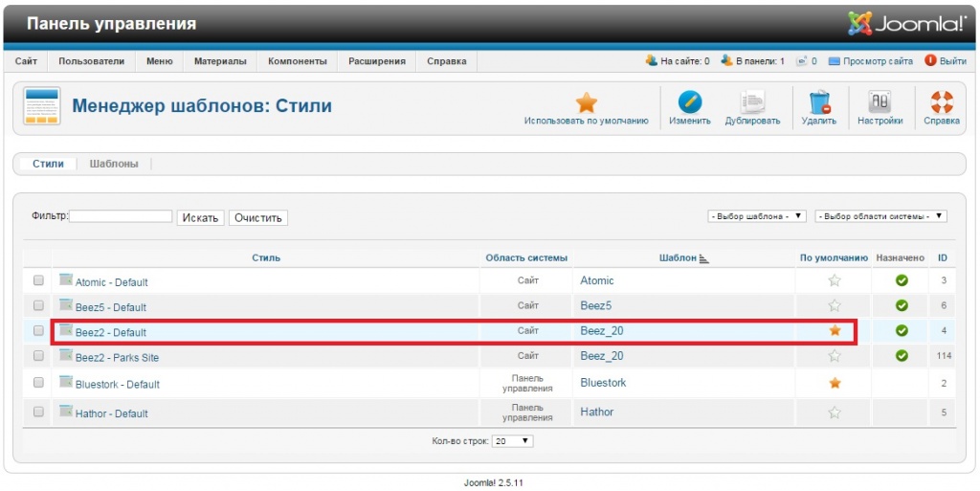Expand the 'Выбор области системы' dropdown
The image size is (980, 491).
tap(880, 216)
